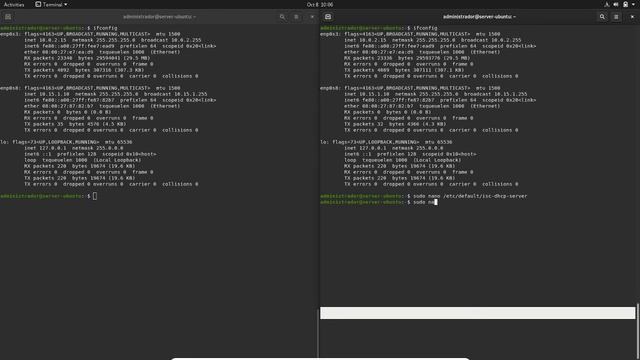This screenshot has width=640, height=360.
Task: Close the right terminal window
Action: [x=632, y=17]
